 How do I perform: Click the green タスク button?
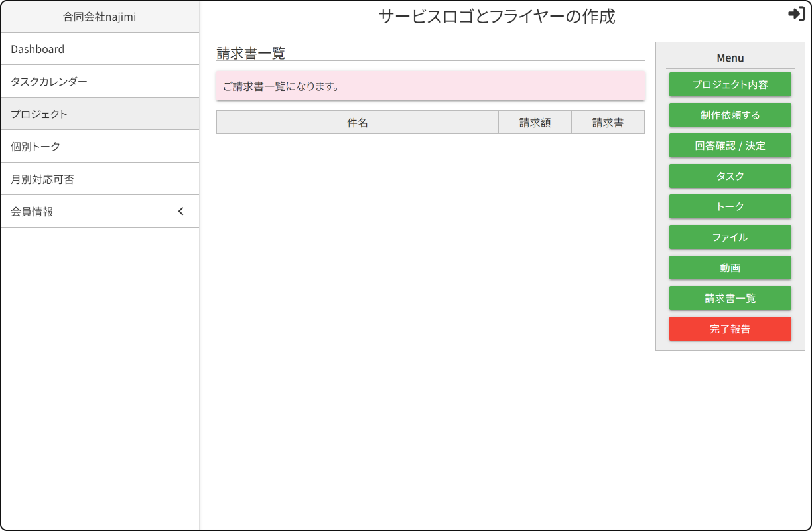coord(730,177)
